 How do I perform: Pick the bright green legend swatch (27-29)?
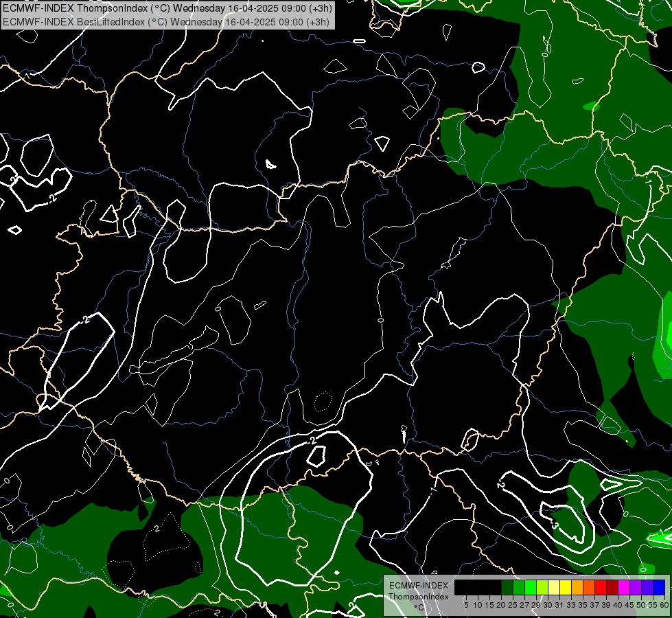coord(531,587)
